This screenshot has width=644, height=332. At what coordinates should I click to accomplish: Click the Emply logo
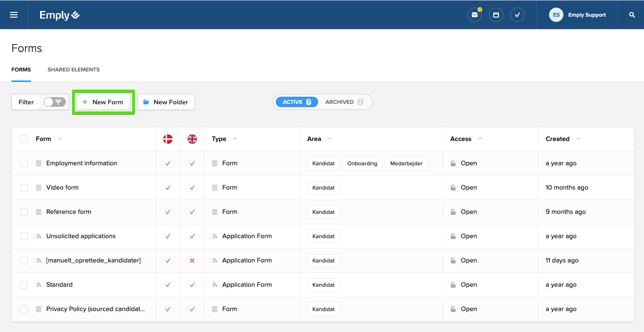60,15
